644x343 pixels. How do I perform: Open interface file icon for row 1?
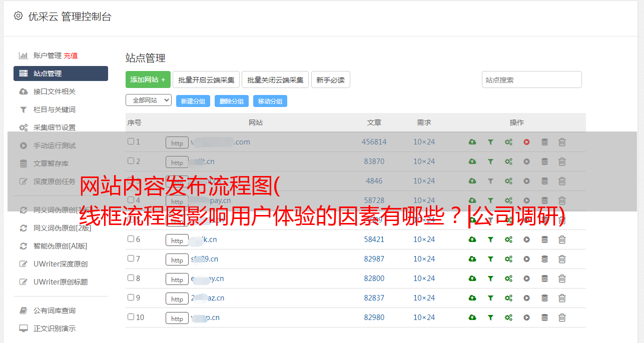pos(472,142)
